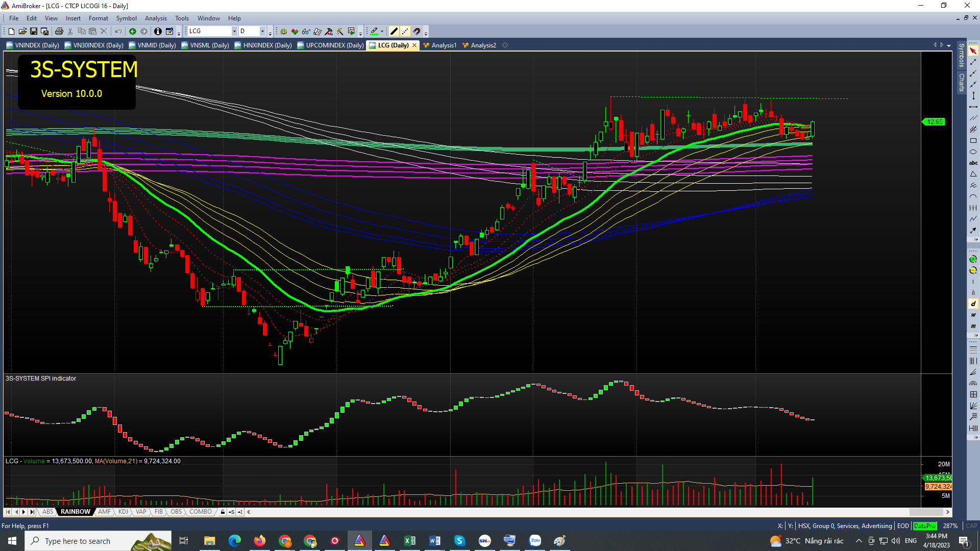This screenshot has height=551, width=980.
Task: Click the green back navigation arrow
Action: (x=132, y=31)
